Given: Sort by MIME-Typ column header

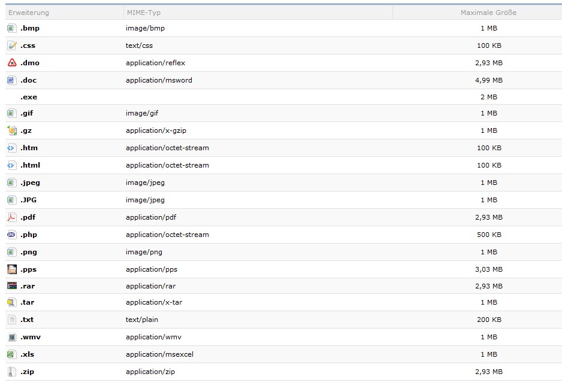Looking at the screenshot, I should click(x=143, y=13).
